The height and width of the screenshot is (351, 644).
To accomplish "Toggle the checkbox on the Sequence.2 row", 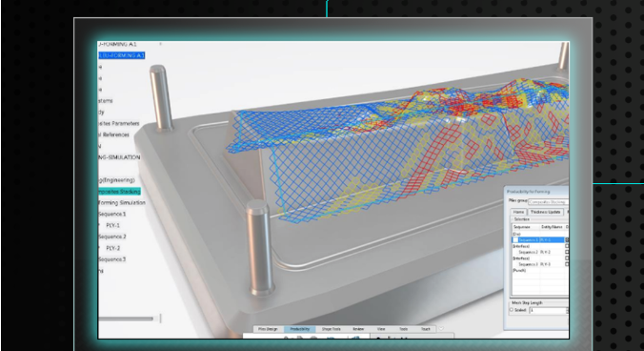I will pos(567,252).
